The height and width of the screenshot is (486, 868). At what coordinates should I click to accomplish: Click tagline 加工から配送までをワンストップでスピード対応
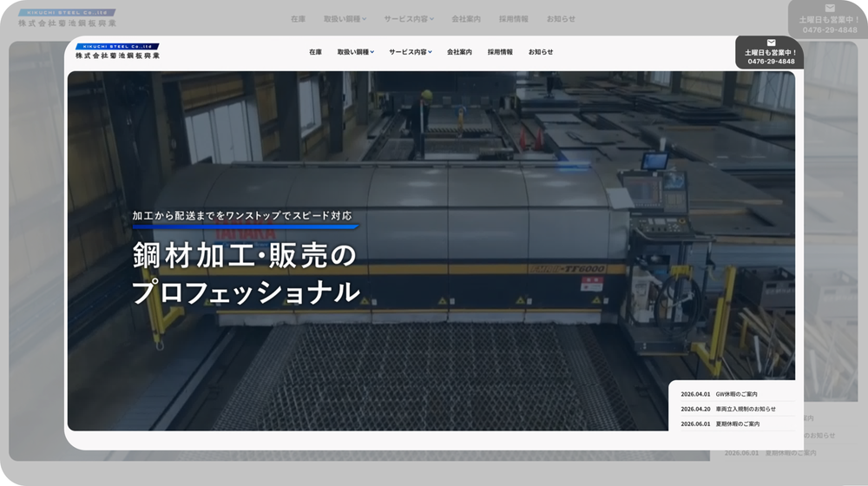[x=242, y=216]
